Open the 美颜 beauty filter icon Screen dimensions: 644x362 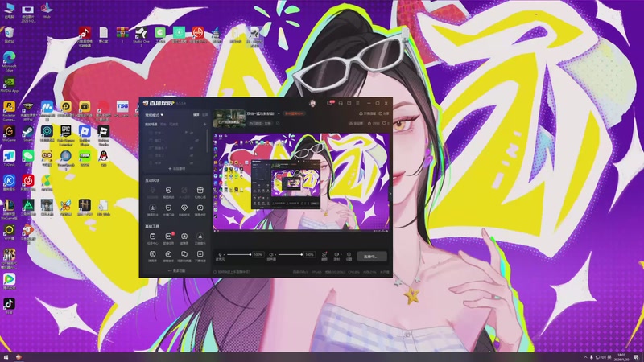click(x=324, y=256)
